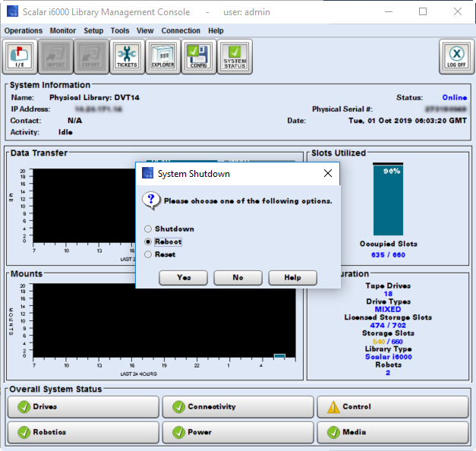Open the Control warning status button
Image resolution: width=476 pixels, height=451 pixels.
392,407
